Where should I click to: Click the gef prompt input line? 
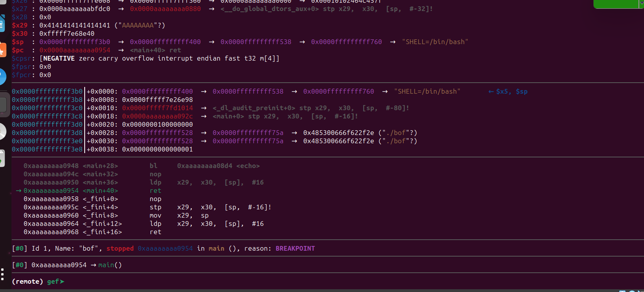158,281
